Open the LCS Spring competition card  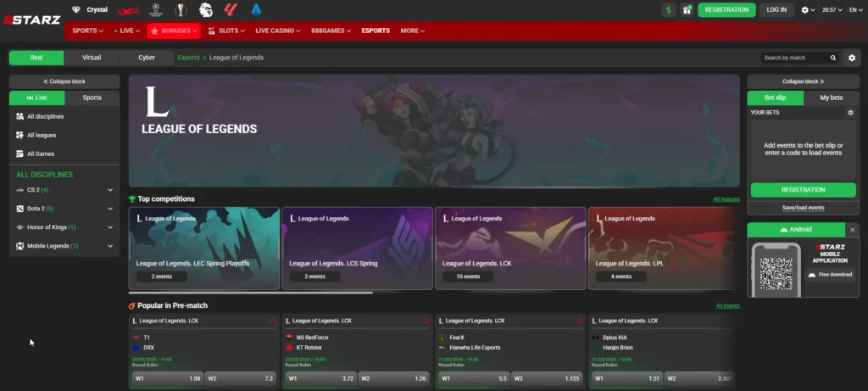[357, 249]
